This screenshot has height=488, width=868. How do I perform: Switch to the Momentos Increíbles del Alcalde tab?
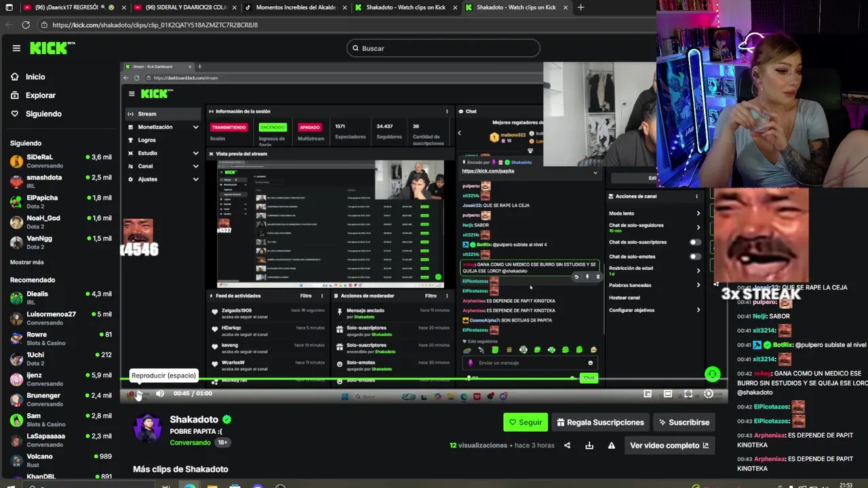click(296, 7)
